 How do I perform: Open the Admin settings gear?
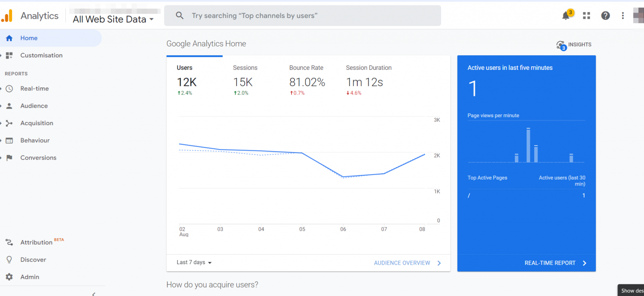(9, 277)
